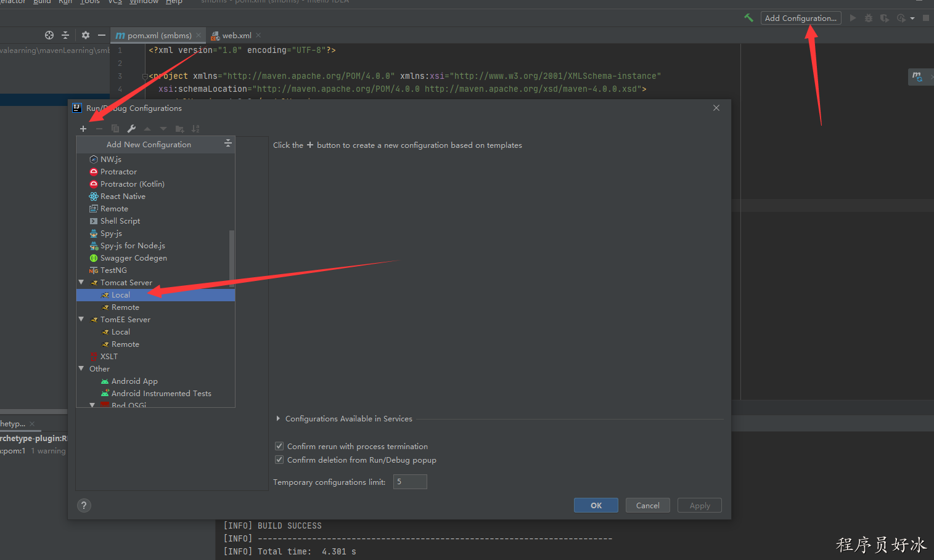
Task: Click the plus Add New Configuration icon
Action: tap(83, 129)
